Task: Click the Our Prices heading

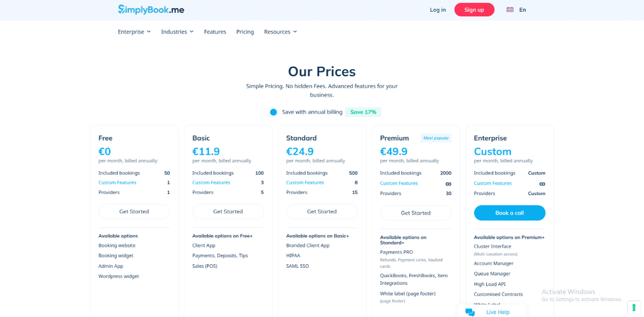Action: pyautogui.click(x=321, y=71)
